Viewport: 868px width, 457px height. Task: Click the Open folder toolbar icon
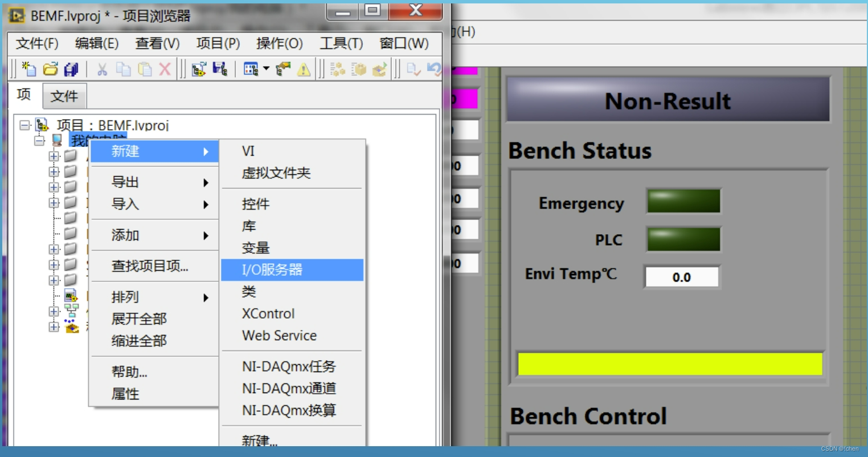coord(50,69)
